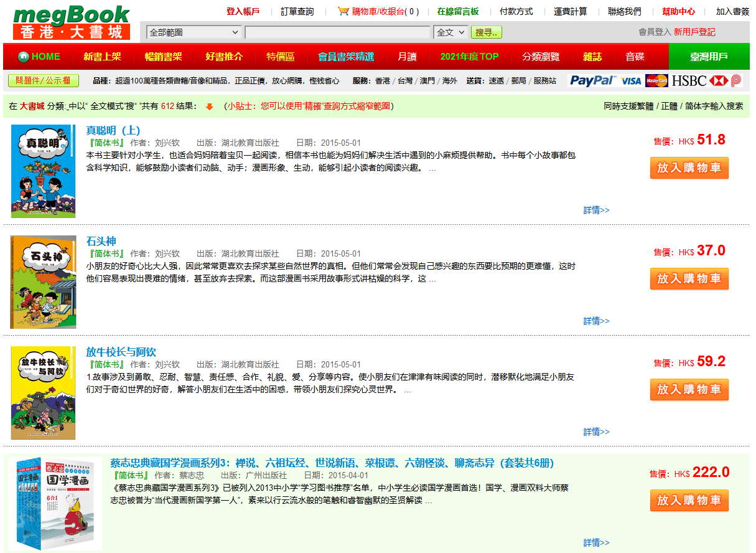
Task: Click the search keyword input field
Action: [x=338, y=32]
